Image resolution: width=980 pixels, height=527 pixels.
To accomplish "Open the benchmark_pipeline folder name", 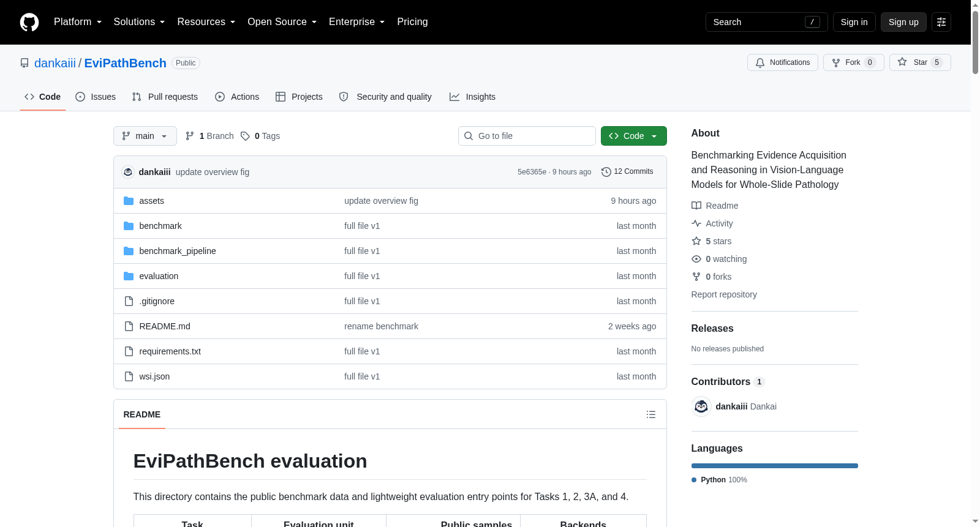I will pyautogui.click(x=178, y=251).
